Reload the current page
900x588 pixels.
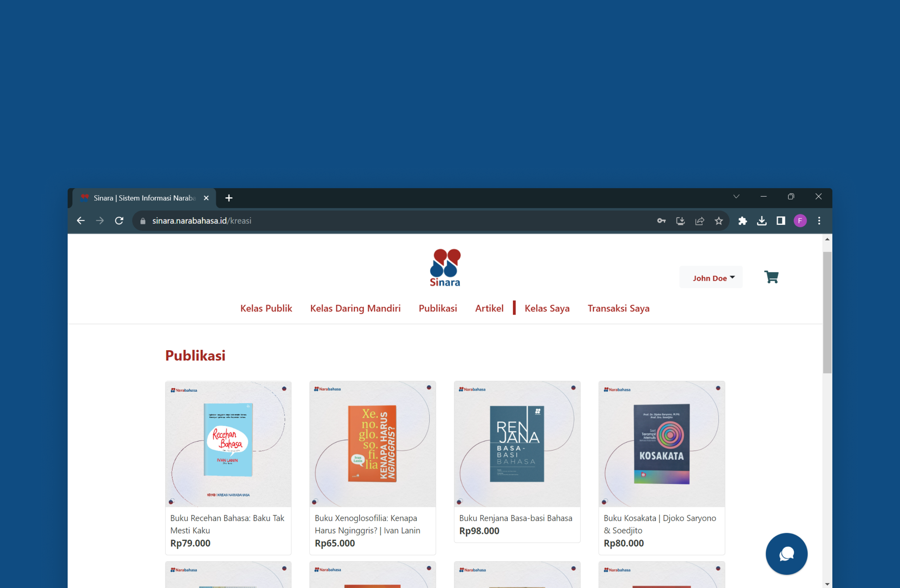pyautogui.click(x=119, y=221)
